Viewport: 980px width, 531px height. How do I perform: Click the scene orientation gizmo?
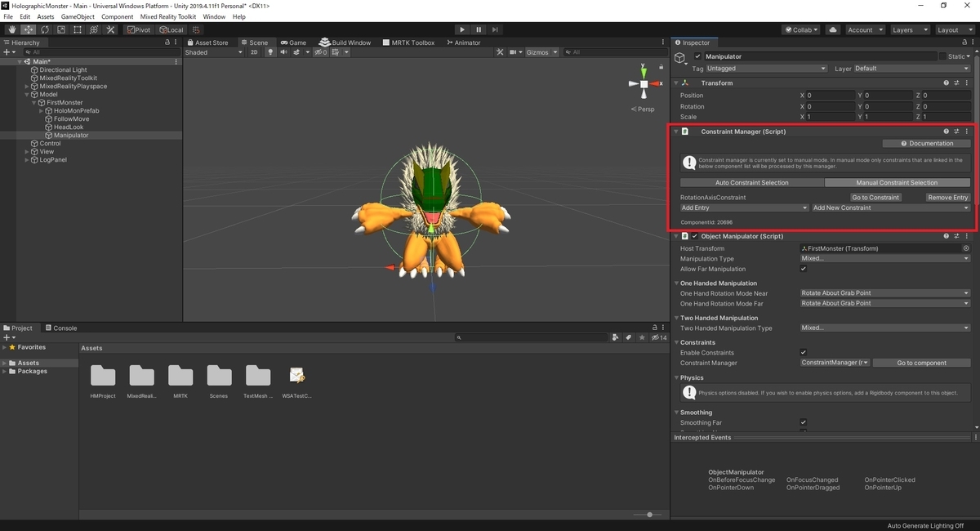pos(644,83)
